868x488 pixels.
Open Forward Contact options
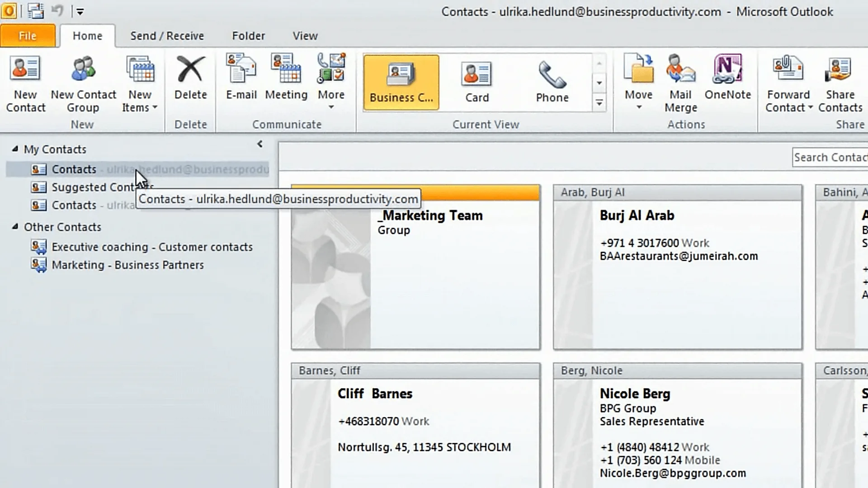[788, 84]
